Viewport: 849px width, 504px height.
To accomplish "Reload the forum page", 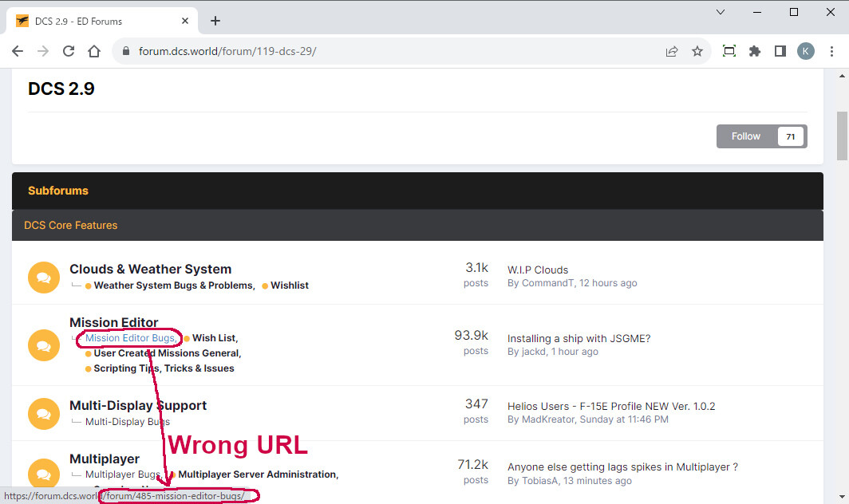I will [x=69, y=51].
